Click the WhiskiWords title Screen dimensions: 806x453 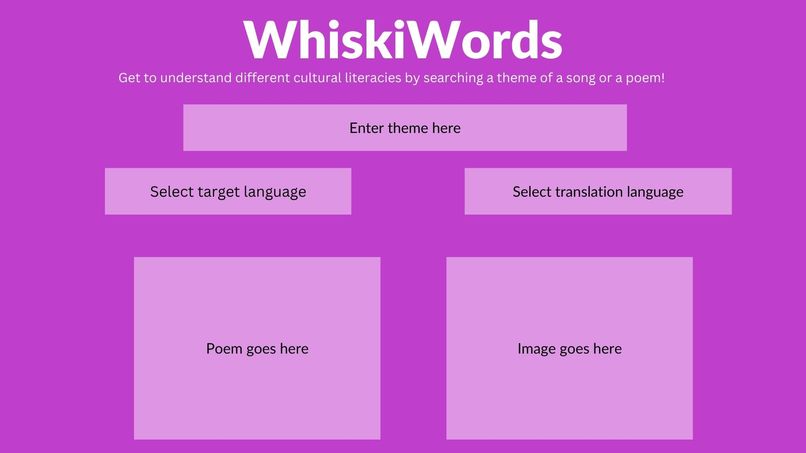click(403, 40)
